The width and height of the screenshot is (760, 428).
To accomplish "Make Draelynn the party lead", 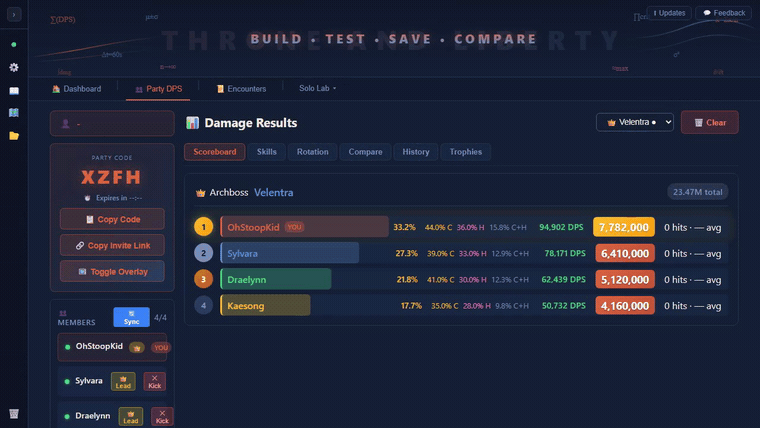I will [x=131, y=416].
